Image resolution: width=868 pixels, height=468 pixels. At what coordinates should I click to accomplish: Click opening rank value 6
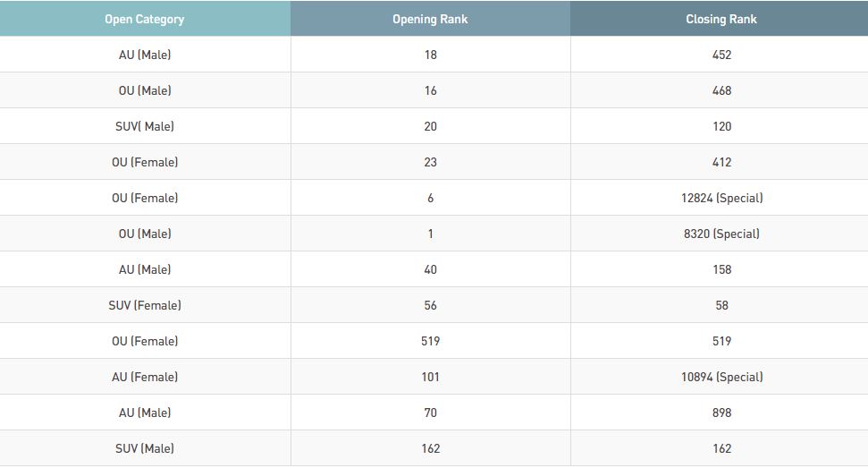point(430,198)
